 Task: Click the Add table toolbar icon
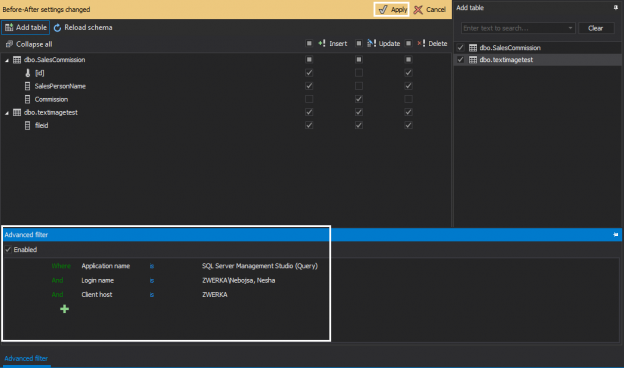click(x=9, y=27)
